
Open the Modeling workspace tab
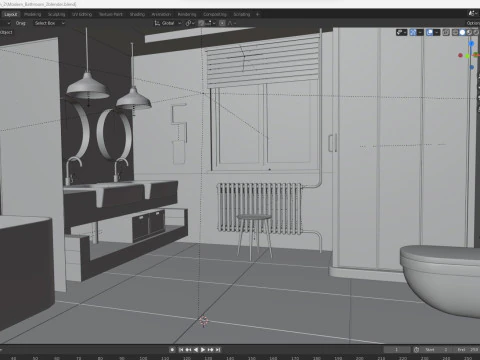point(33,14)
